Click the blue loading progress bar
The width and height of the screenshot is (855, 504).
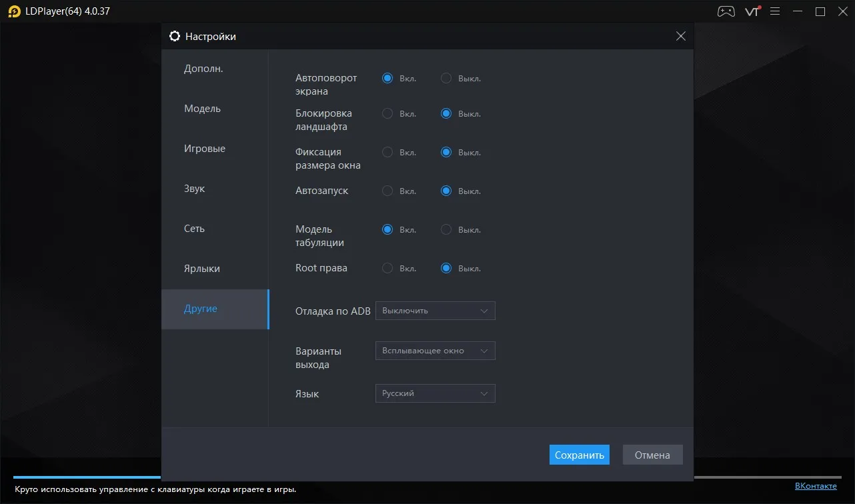click(x=87, y=477)
